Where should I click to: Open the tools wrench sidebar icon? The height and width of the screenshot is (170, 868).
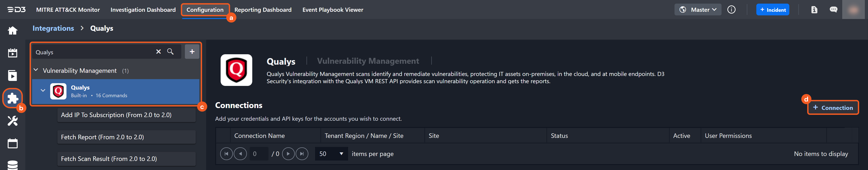tap(13, 121)
